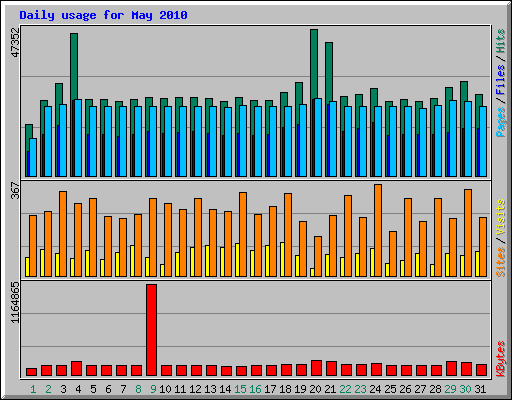Click day label 18 on the x-axis

(285, 389)
